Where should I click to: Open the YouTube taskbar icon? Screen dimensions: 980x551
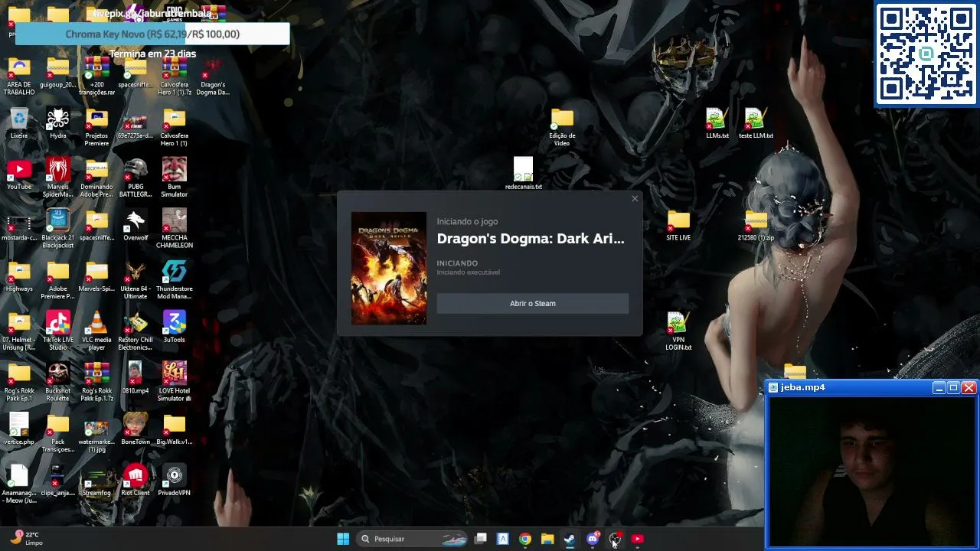click(x=637, y=539)
